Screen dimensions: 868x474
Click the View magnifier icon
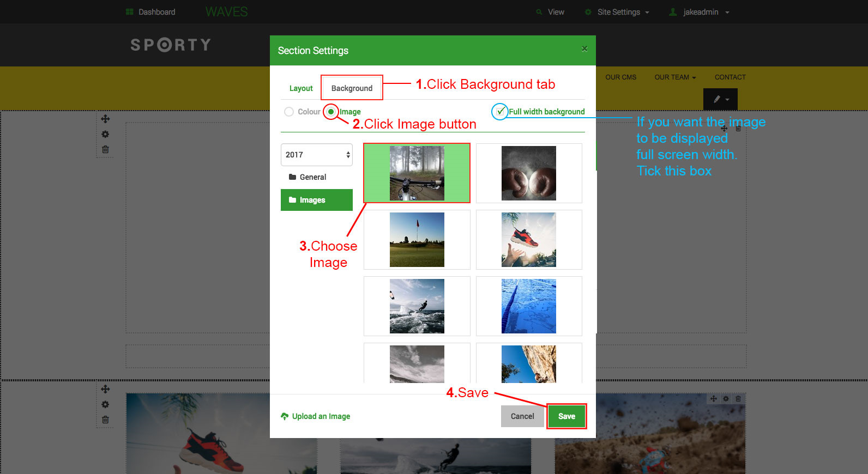click(539, 12)
